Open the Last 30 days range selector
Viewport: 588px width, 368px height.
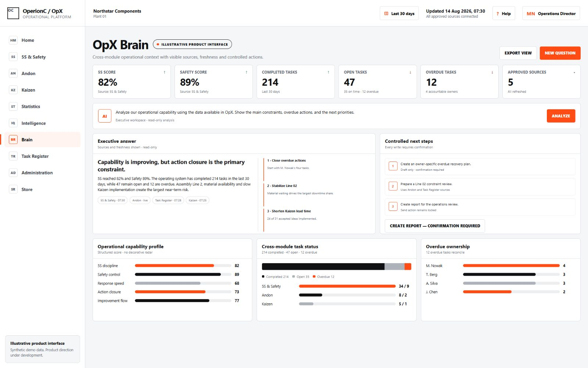coord(399,14)
